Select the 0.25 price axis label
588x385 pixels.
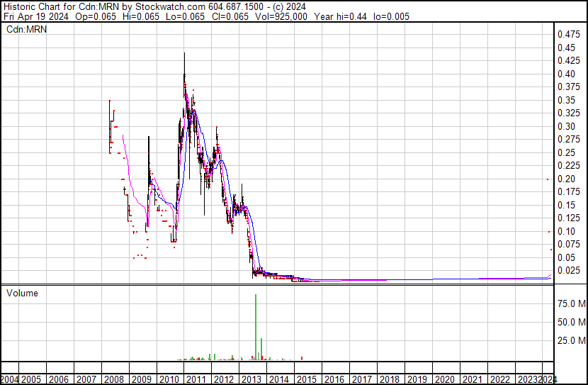pyautogui.click(x=567, y=152)
